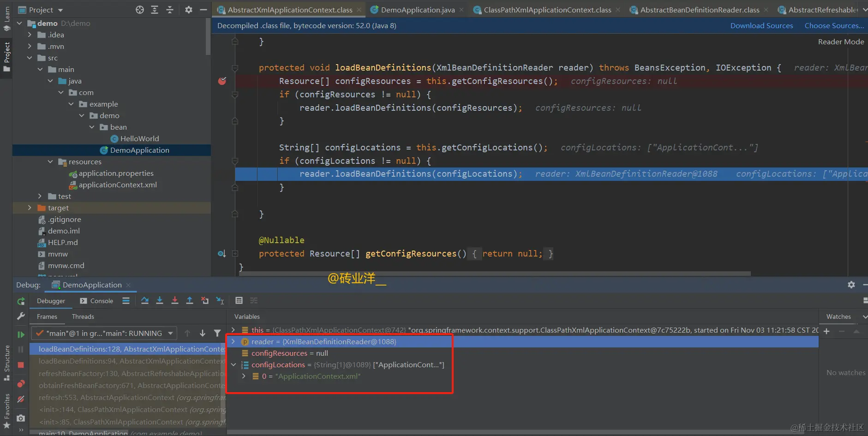Expand the .idea folder
This screenshot has width=868, height=436.
[x=30, y=35]
